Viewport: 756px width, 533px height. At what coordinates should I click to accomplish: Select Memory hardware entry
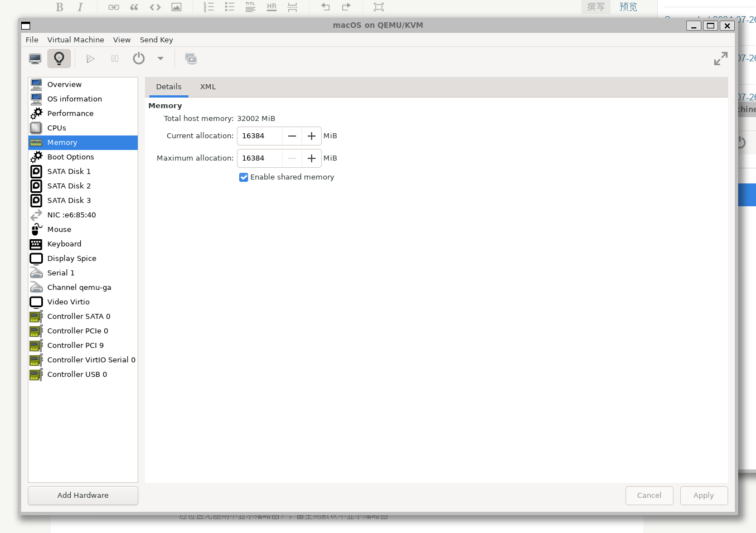(83, 143)
